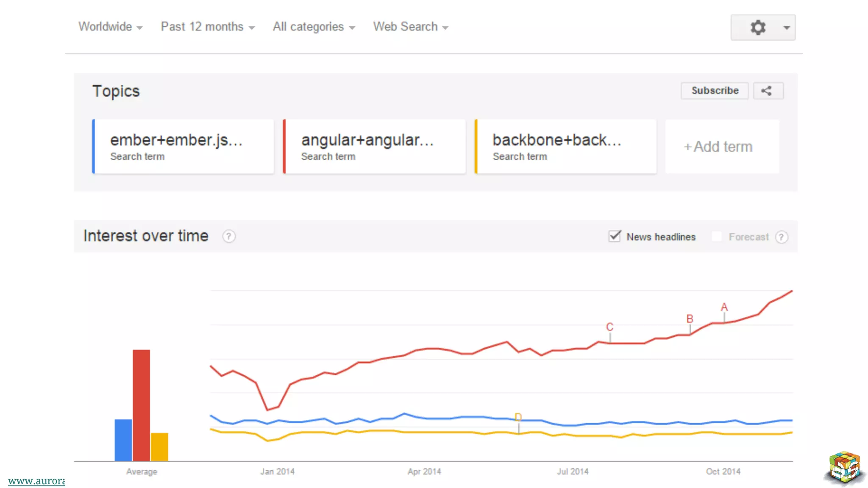Image resolution: width=868 pixels, height=488 pixels.
Task: Click the Interest over time help icon
Action: point(229,236)
